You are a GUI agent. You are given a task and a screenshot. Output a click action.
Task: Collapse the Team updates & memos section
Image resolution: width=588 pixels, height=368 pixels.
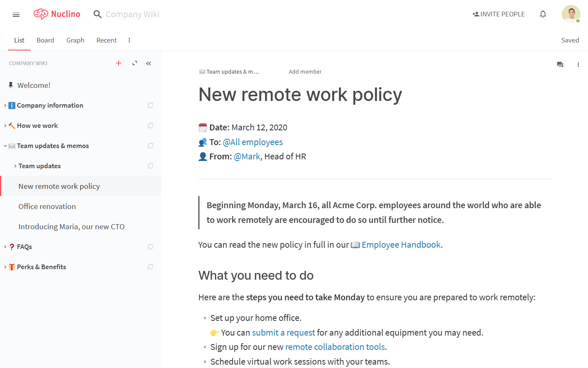point(5,146)
